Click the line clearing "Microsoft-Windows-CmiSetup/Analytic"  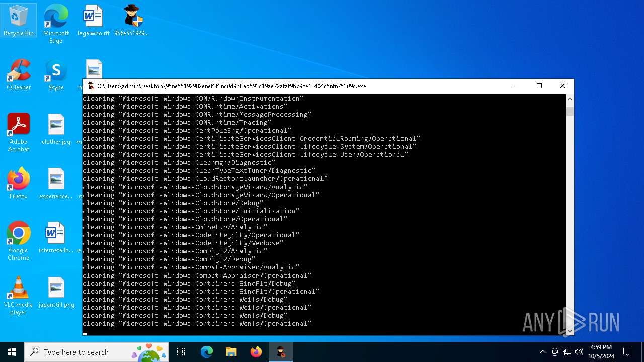click(x=175, y=227)
